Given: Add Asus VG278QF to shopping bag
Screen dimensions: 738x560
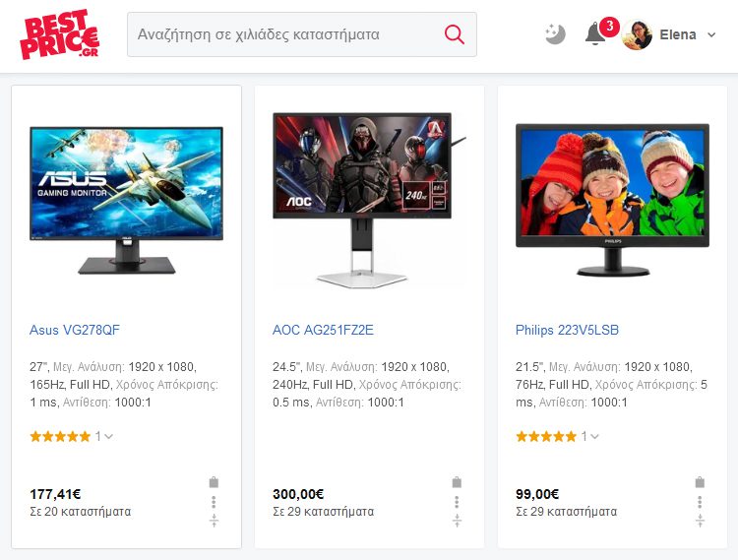Looking at the screenshot, I should pos(214,482).
